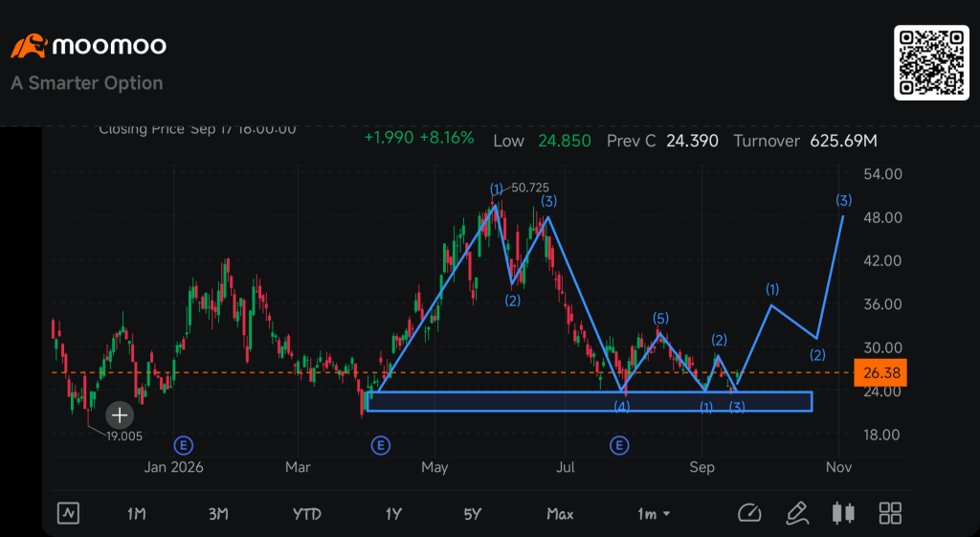
Task: Open the grid layout icon
Action: click(x=890, y=513)
